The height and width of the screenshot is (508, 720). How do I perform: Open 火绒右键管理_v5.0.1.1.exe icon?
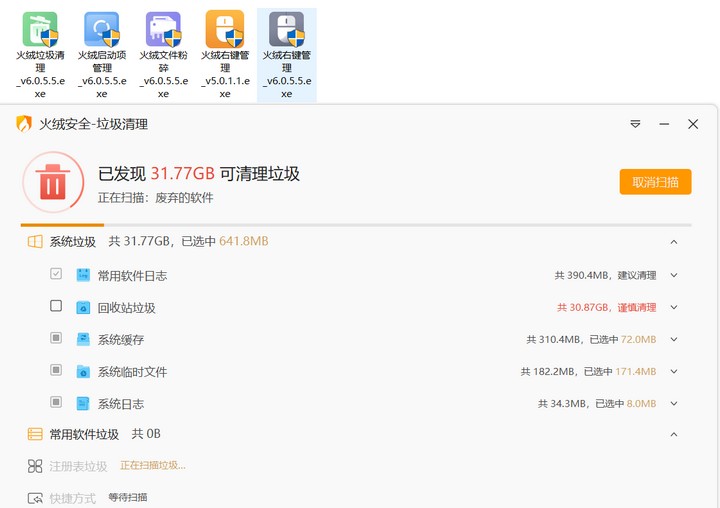tap(225, 54)
